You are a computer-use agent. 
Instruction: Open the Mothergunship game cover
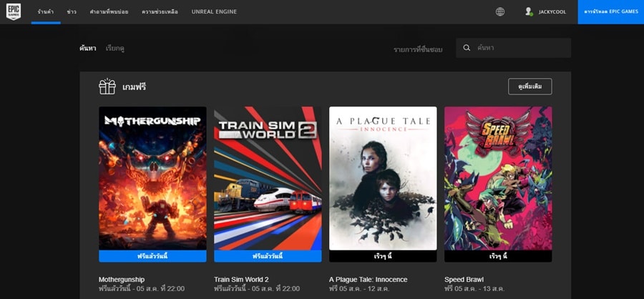tap(152, 179)
